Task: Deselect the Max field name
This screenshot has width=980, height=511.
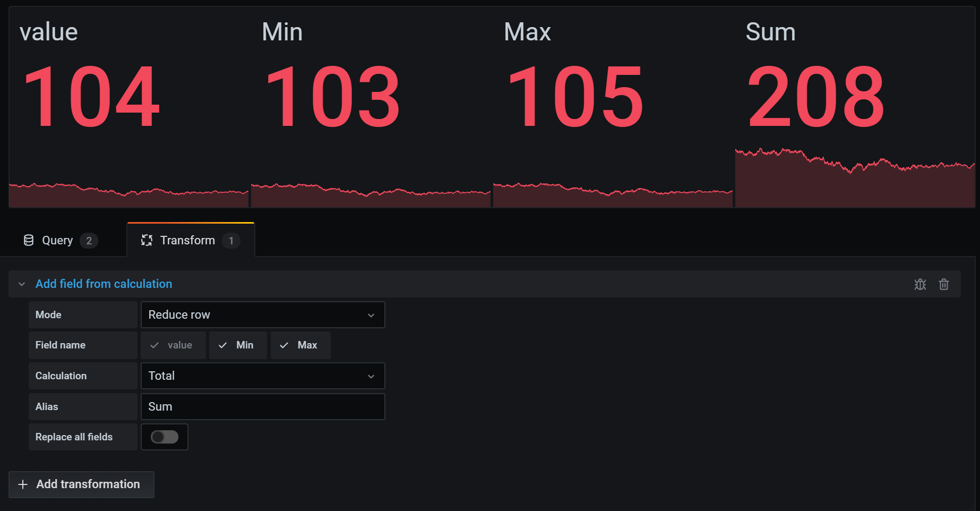Action: click(x=300, y=345)
